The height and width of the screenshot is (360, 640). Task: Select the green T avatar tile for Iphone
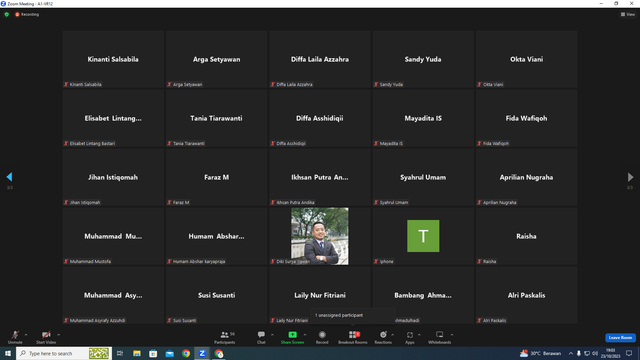(x=423, y=236)
